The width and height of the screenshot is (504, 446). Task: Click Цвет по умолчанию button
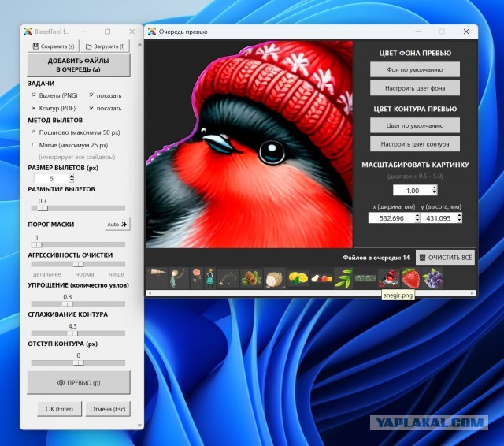(415, 125)
